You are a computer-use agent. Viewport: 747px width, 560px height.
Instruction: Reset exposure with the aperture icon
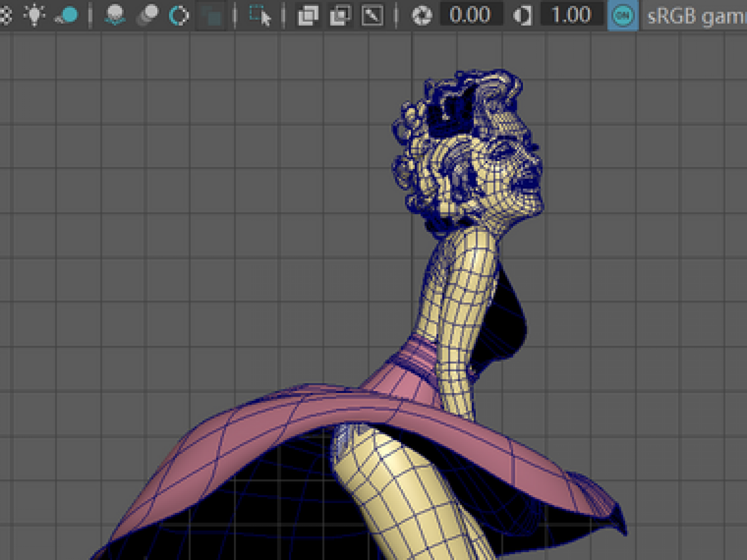422,15
